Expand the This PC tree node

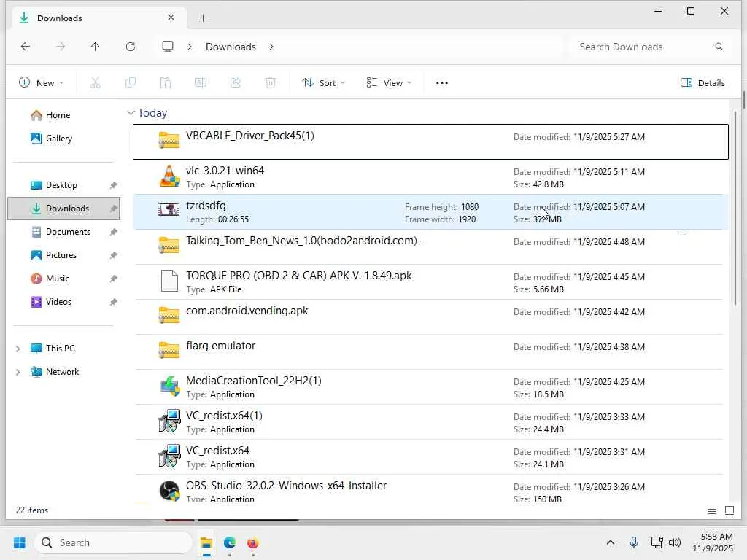pyautogui.click(x=18, y=349)
